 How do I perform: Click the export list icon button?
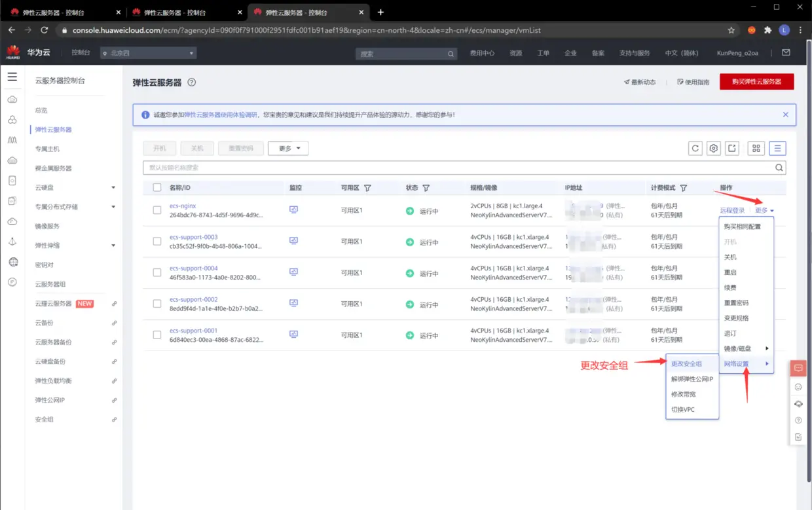732,149
